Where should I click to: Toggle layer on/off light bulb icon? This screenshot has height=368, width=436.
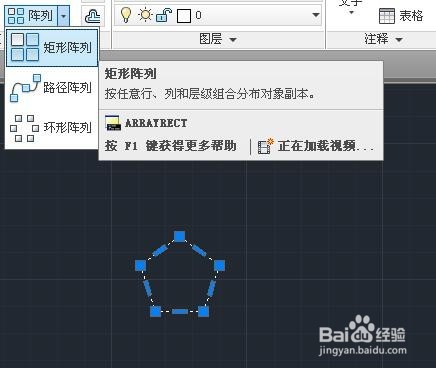click(x=126, y=15)
